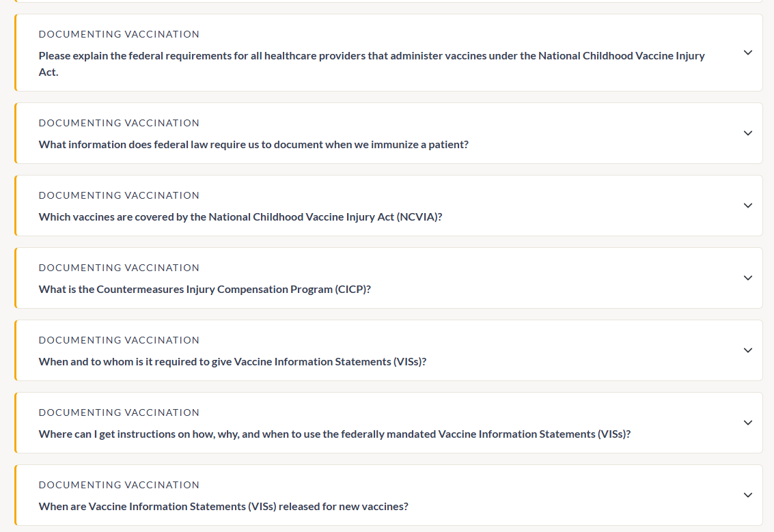Click 'When are Vaccine Information Statements released' question
The height and width of the screenshot is (532, 774).
pos(223,507)
